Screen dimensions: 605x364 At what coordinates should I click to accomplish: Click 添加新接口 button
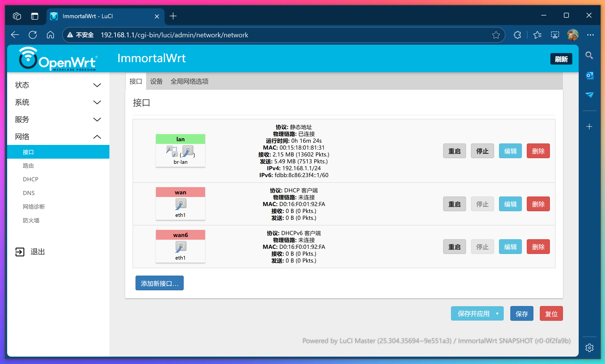(159, 283)
